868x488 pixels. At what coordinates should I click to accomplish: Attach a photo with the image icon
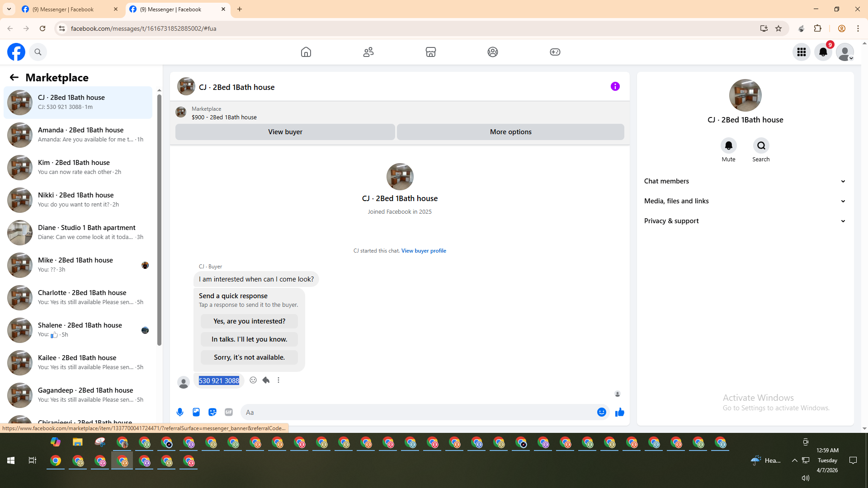pyautogui.click(x=196, y=412)
